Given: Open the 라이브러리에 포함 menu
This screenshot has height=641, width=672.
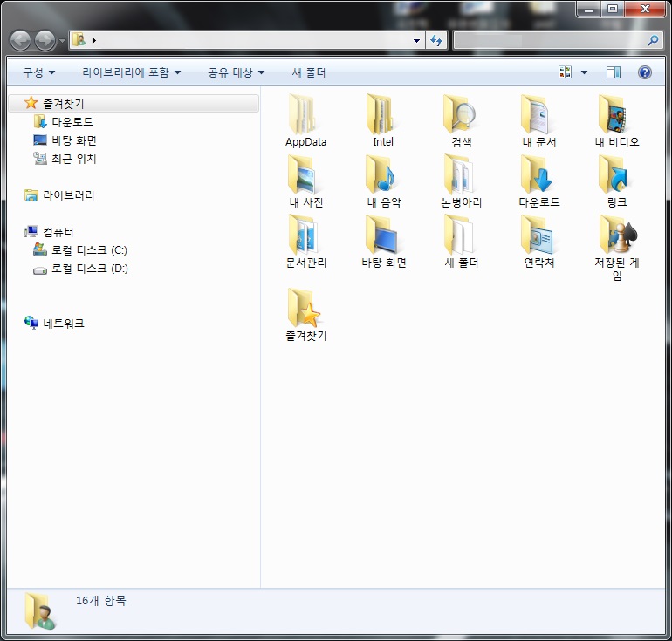Looking at the screenshot, I should [131, 72].
